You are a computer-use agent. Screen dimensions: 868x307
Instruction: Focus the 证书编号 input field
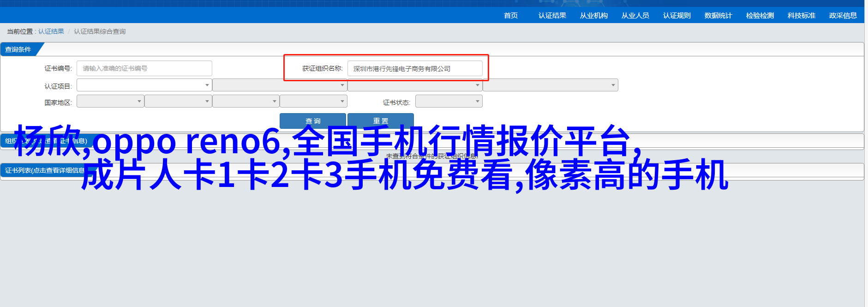[x=144, y=68]
